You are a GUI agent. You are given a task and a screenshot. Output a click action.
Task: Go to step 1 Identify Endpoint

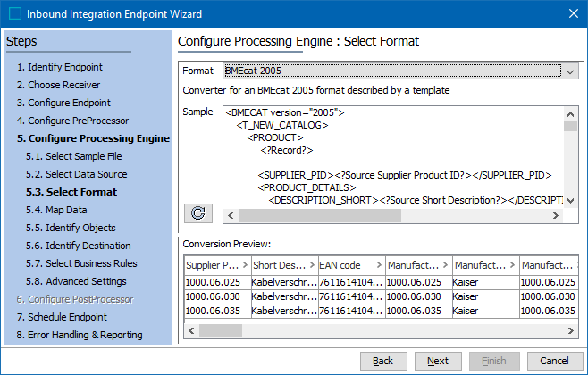pyautogui.click(x=59, y=67)
